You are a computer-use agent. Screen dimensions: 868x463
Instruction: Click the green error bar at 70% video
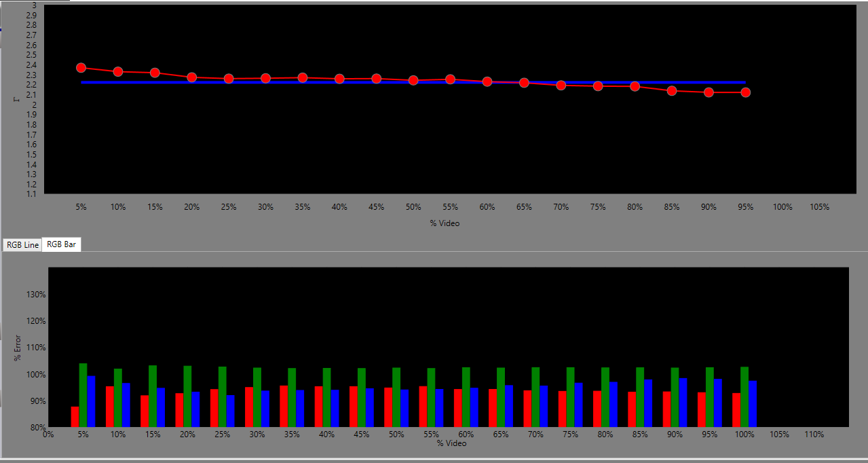coord(535,397)
